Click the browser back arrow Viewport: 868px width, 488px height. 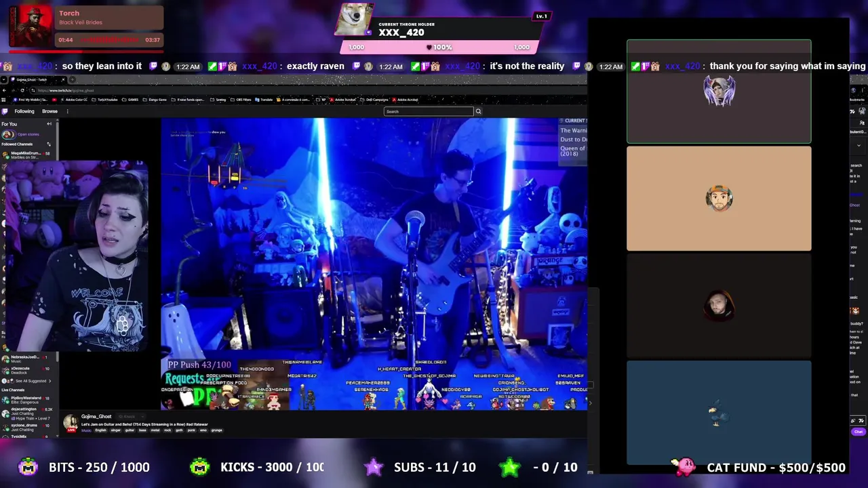[x=5, y=90]
